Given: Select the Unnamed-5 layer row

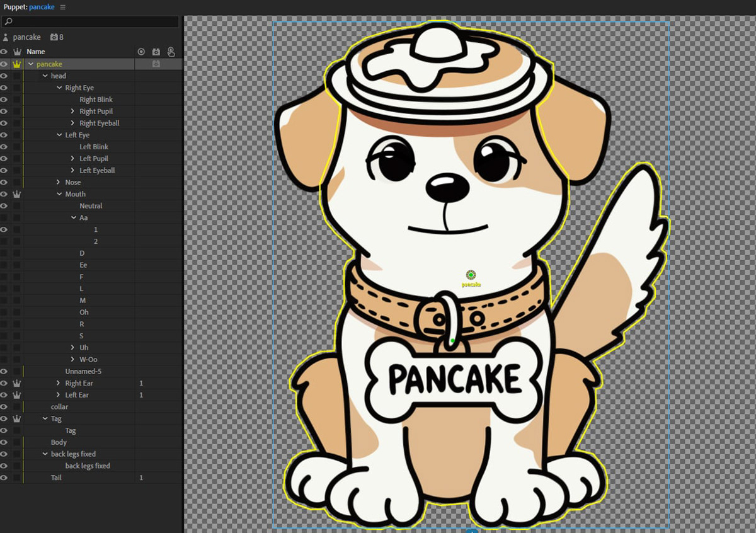Looking at the screenshot, I should (x=83, y=371).
